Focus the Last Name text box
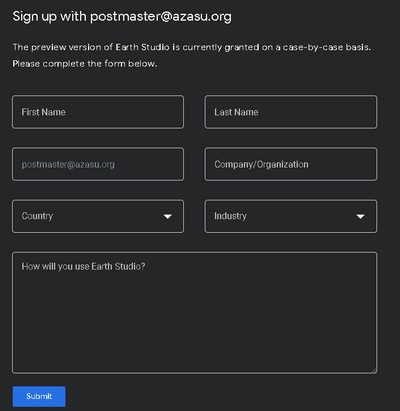The width and height of the screenshot is (400, 411). click(291, 112)
